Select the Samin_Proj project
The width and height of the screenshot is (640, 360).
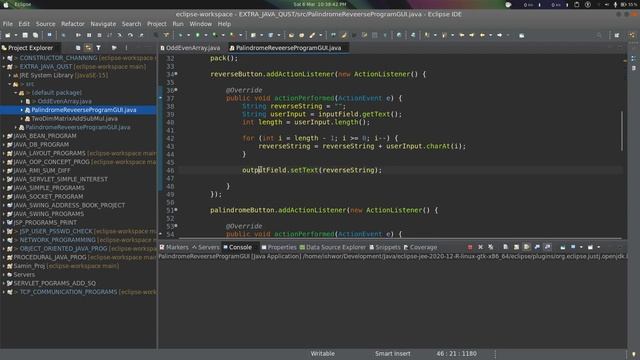(29, 266)
